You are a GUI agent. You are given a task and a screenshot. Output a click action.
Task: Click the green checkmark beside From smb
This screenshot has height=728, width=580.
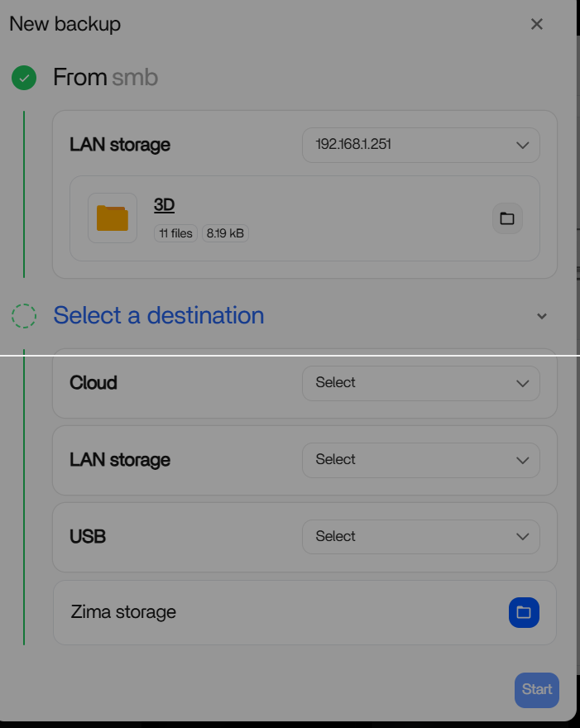[24, 79]
